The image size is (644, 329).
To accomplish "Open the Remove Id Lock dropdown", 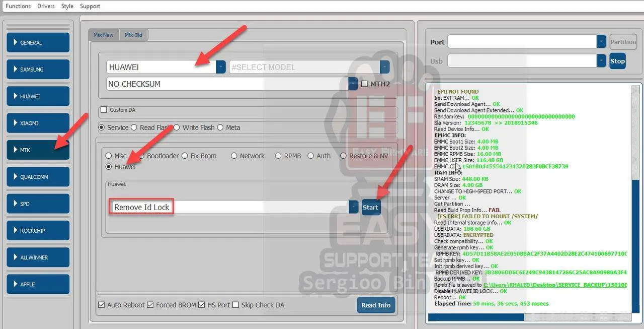I will (353, 207).
